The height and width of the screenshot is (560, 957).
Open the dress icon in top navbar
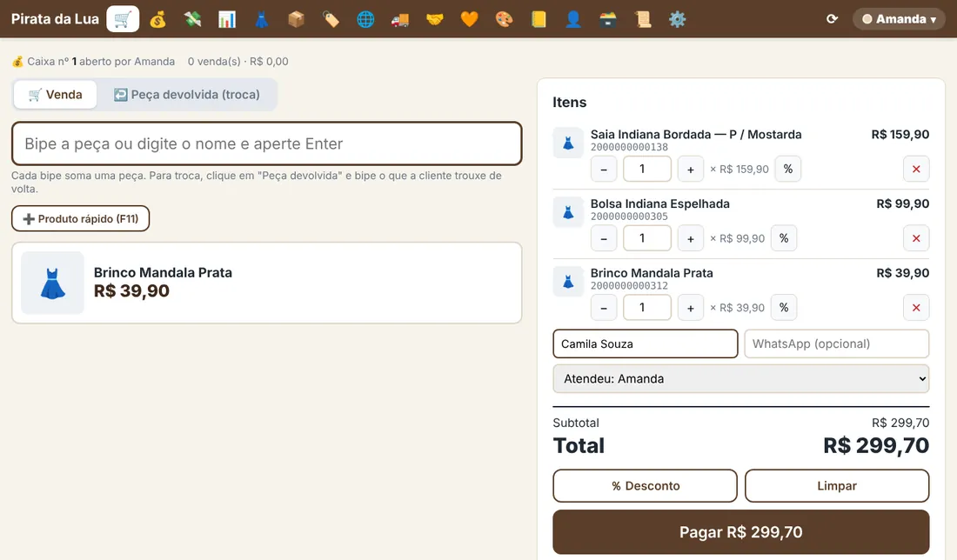261,19
